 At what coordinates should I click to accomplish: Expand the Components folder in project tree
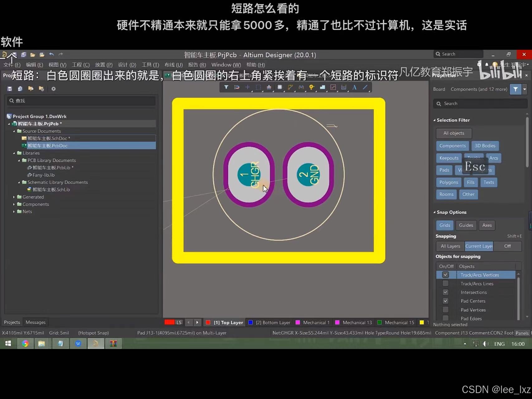[14, 204]
